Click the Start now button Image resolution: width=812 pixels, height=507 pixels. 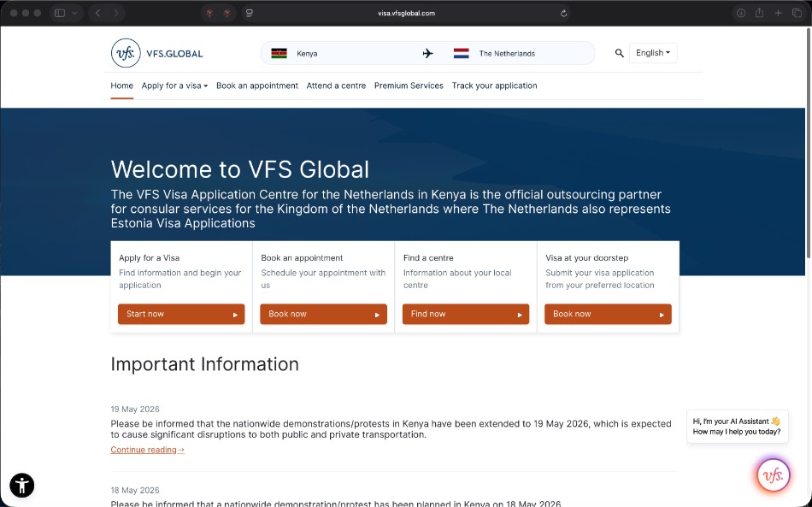[181, 314]
